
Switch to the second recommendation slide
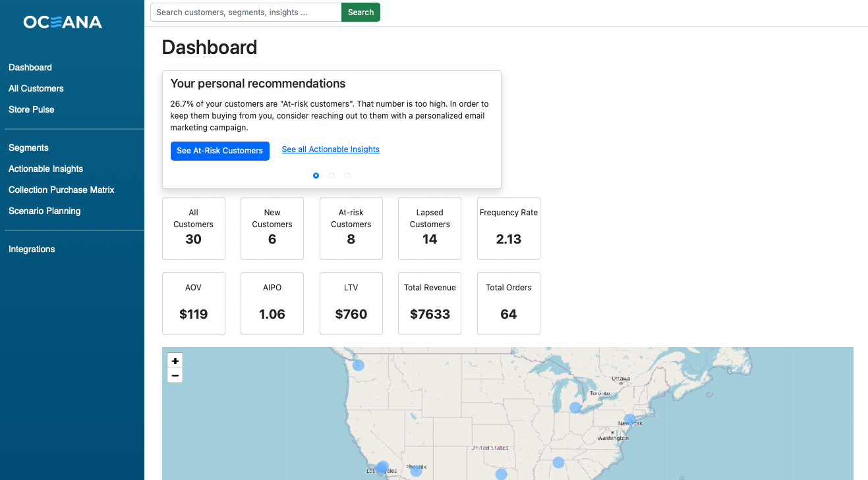click(332, 175)
